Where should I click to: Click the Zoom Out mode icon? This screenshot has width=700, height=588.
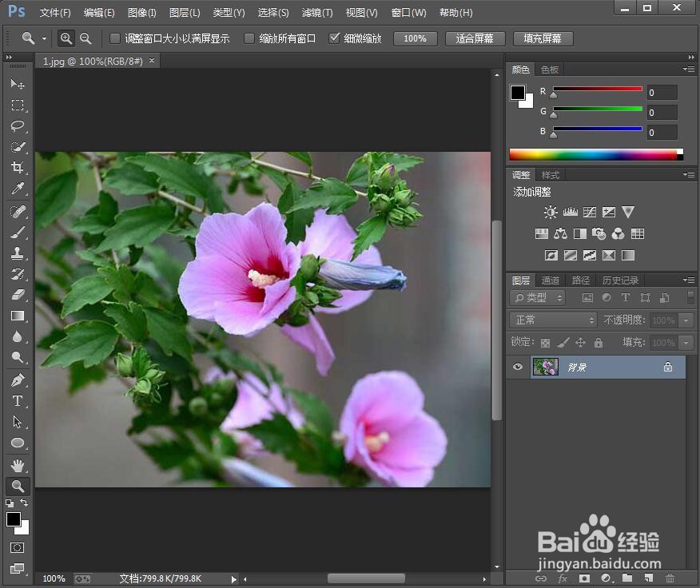click(x=86, y=38)
